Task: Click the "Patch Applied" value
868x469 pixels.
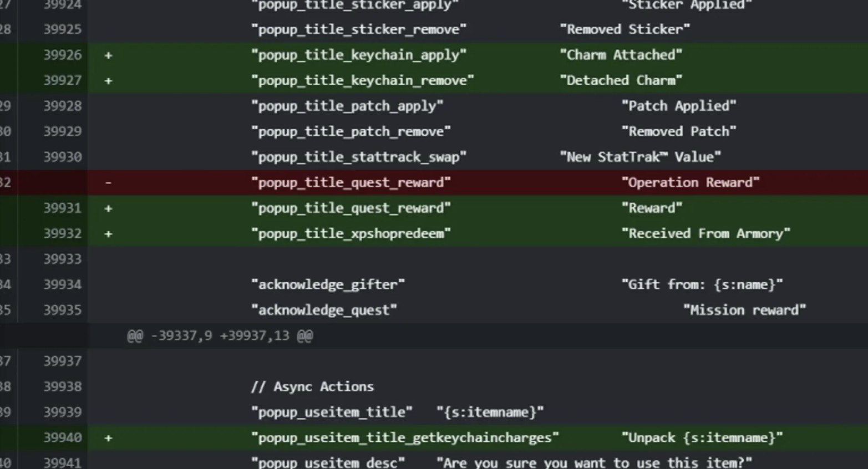Action: pyautogui.click(x=679, y=106)
